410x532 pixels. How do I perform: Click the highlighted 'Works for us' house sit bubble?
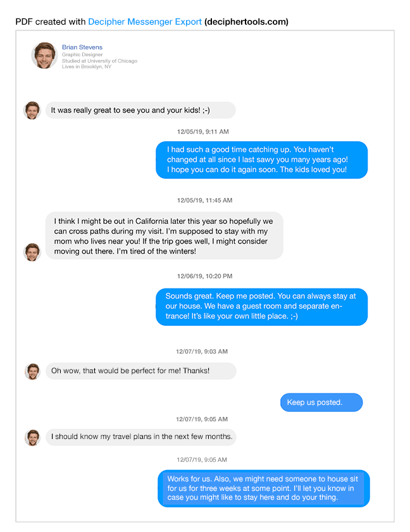coord(263,488)
